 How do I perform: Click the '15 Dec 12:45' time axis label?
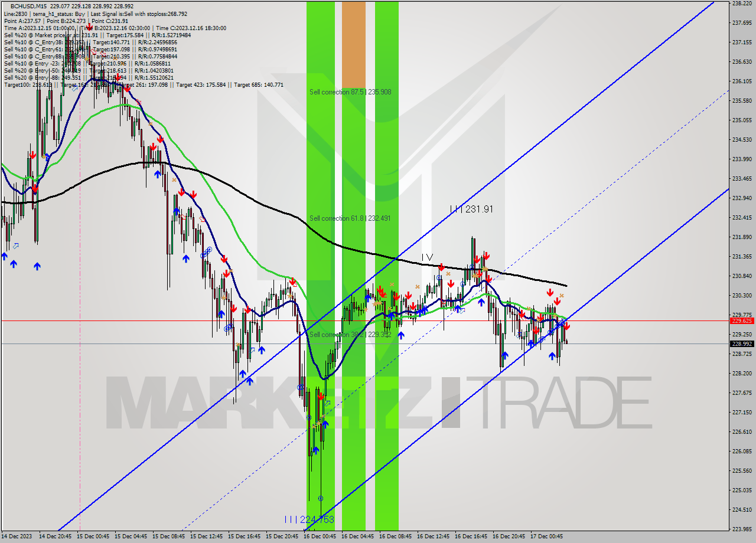207,537
